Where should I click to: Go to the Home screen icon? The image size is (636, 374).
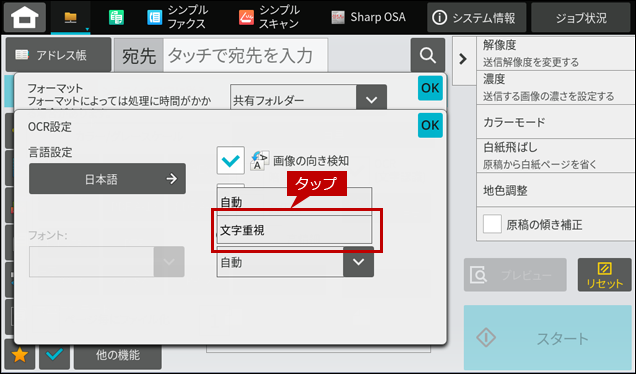tap(25, 17)
